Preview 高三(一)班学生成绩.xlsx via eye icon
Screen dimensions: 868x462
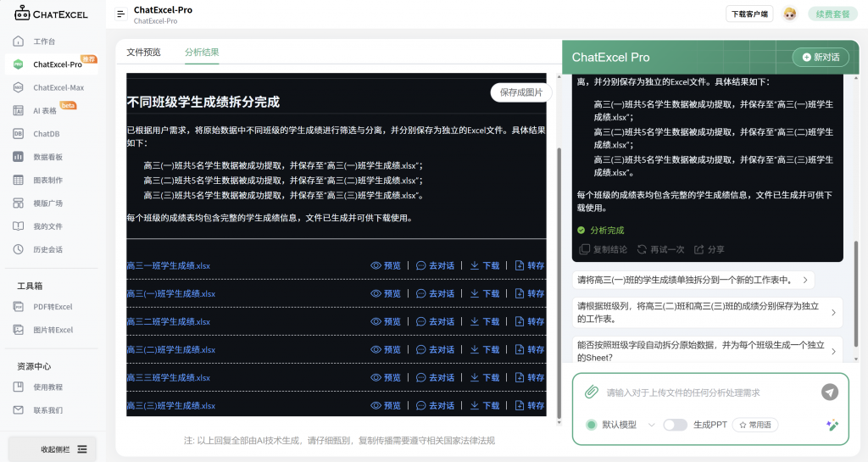(x=376, y=293)
